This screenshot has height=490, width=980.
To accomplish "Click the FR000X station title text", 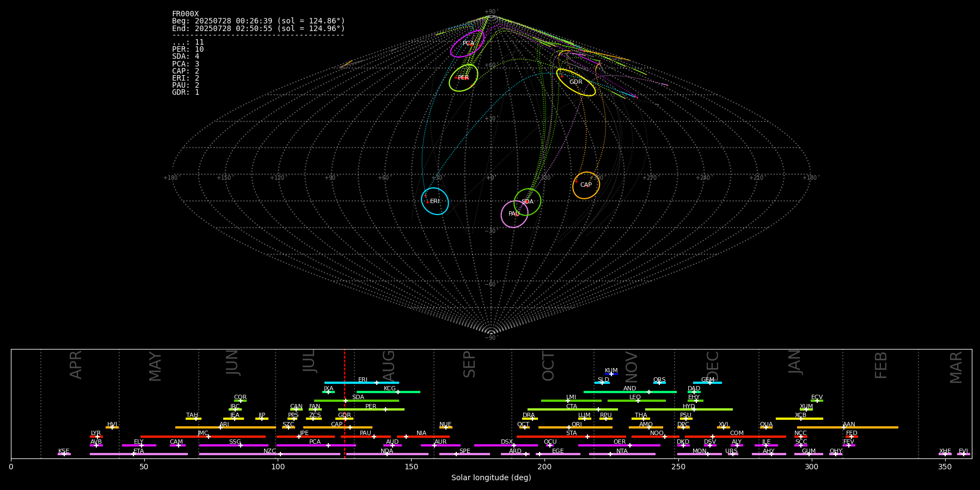I will click(185, 14).
